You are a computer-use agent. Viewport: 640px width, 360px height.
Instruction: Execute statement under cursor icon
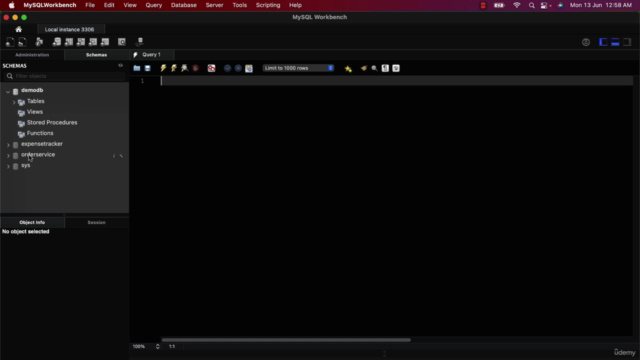174,68
